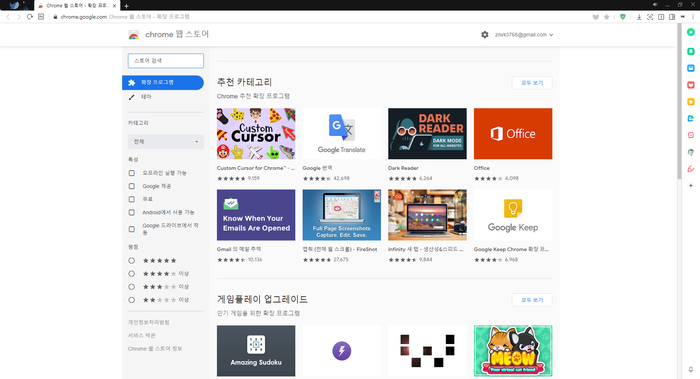Viewport: 700px width, 379px height.
Task: Open the 서비스 약관 link
Action: point(142,335)
